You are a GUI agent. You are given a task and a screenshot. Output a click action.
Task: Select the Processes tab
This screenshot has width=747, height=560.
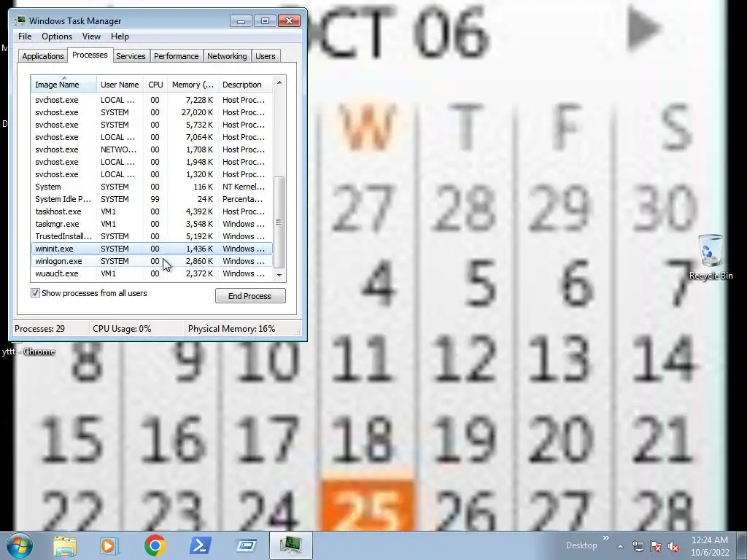pyautogui.click(x=90, y=55)
